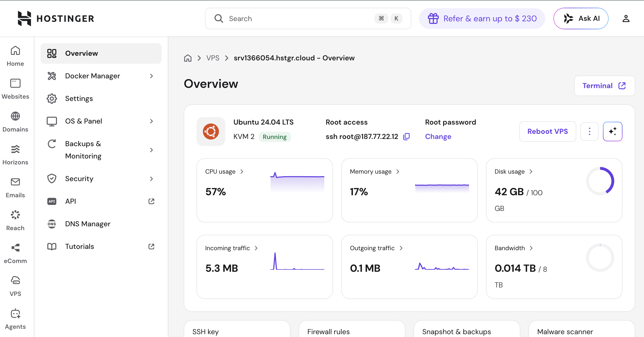Click the Disk usage circular progress ring
The width and height of the screenshot is (644, 337).
pyautogui.click(x=600, y=181)
